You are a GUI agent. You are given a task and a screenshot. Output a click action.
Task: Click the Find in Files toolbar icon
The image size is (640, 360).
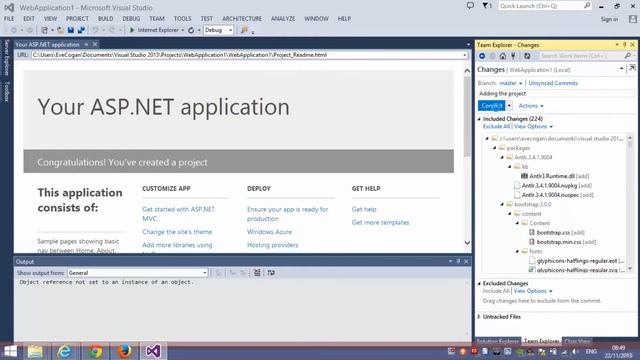click(x=244, y=30)
